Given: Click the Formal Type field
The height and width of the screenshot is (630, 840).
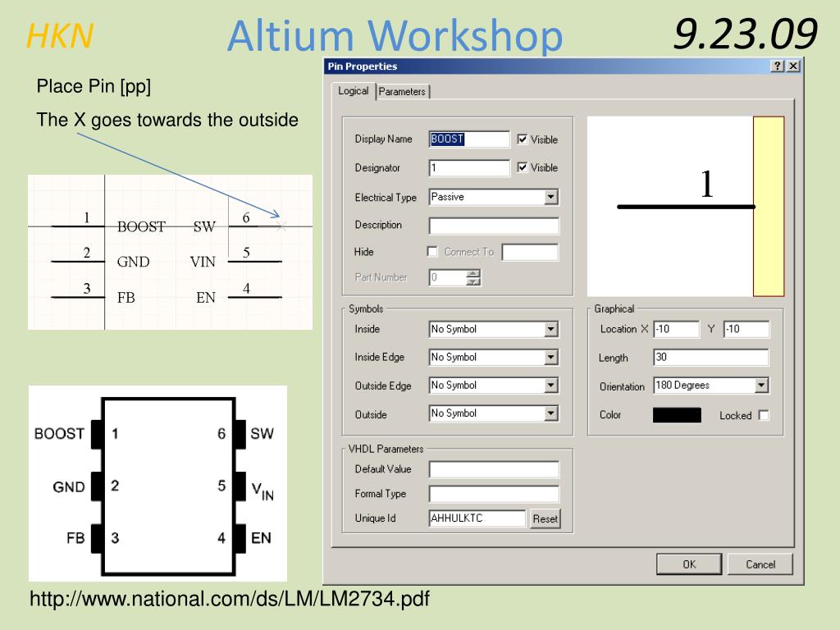Looking at the screenshot, I should point(493,494).
